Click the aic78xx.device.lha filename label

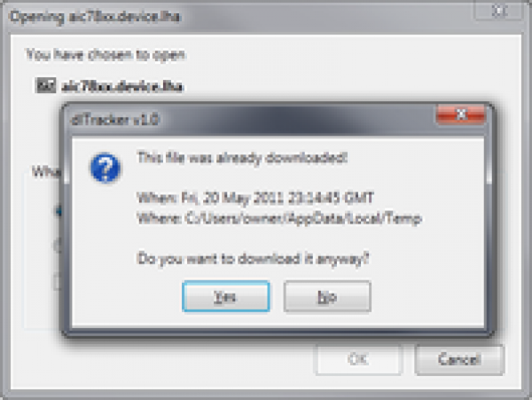click(x=122, y=86)
